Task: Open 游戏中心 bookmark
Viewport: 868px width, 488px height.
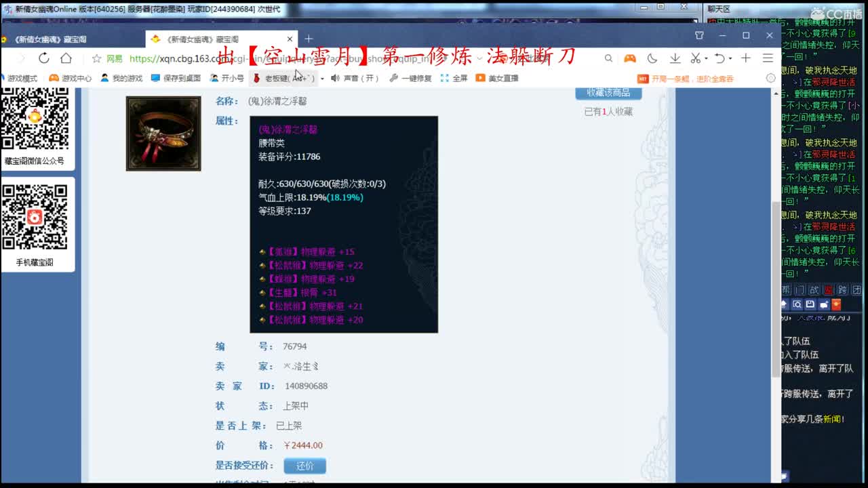Action: point(70,78)
